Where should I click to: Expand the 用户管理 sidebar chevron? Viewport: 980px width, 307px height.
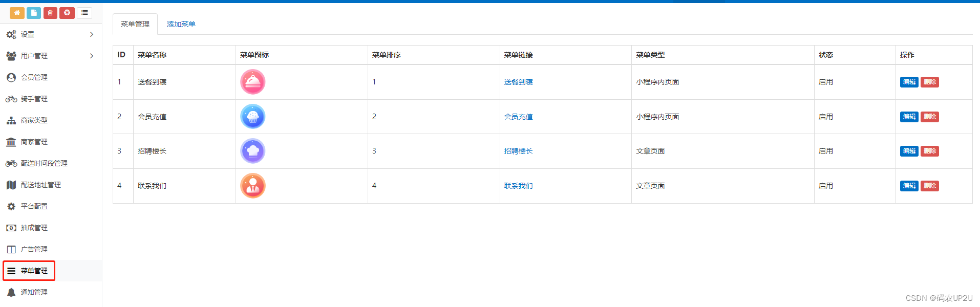92,56
